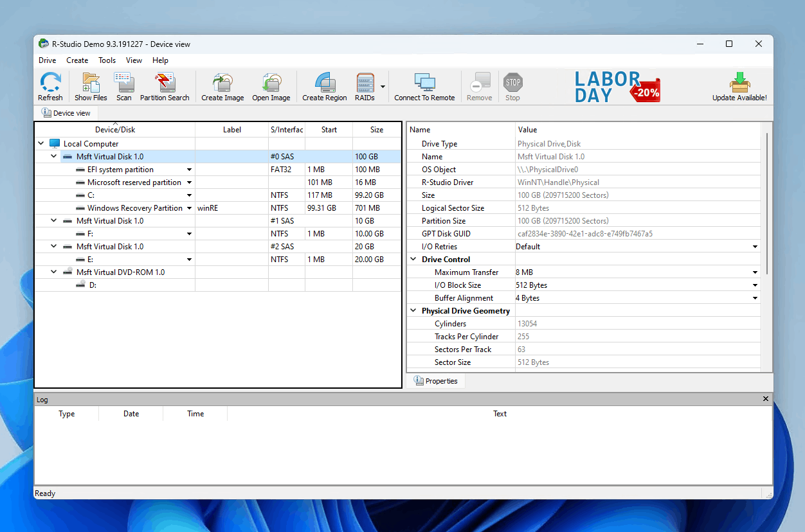
Task: Open the I/O Retries dropdown
Action: [x=755, y=247]
